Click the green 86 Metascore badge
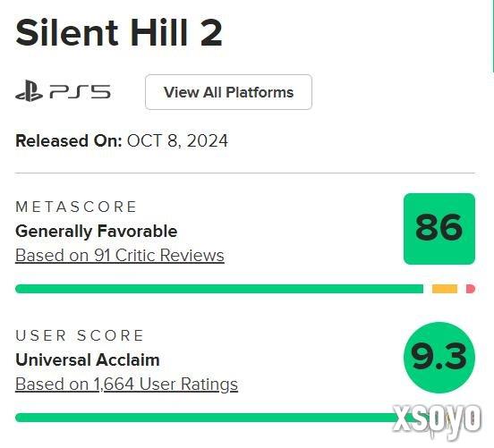This screenshot has height=448, width=494. coord(439,229)
